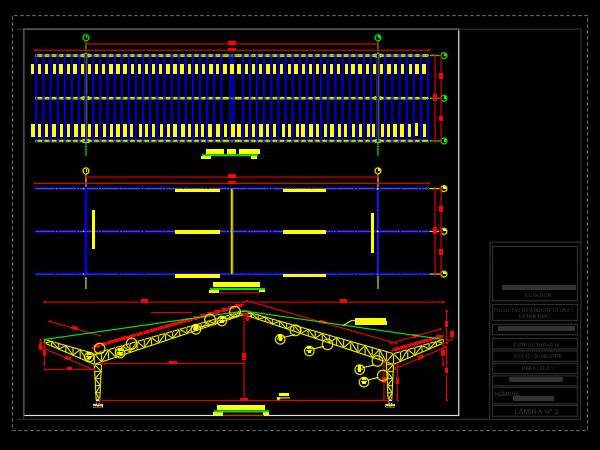The image size is (600, 450).
Task: Click the "LÁMINA N° 2" sheet label
Action: tap(536, 411)
